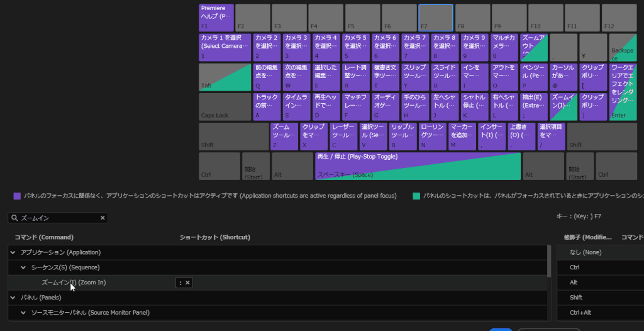Click the Tab key on keyboard map

tap(225, 77)
